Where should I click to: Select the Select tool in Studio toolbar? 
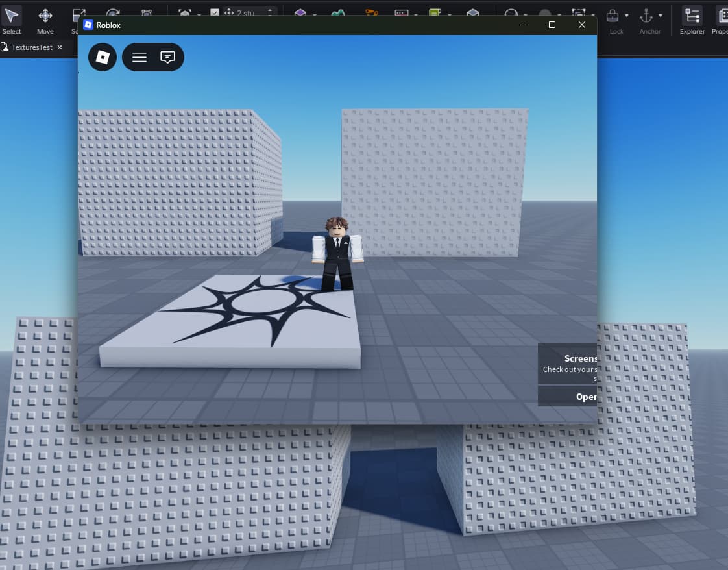[12, 21]
